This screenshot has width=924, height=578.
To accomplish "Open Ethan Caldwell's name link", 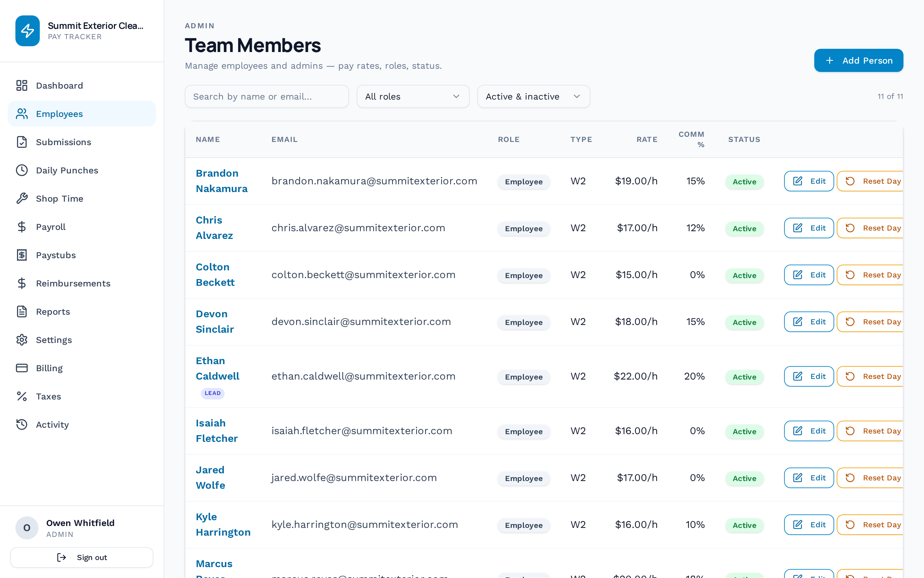I will coord(217,369).
